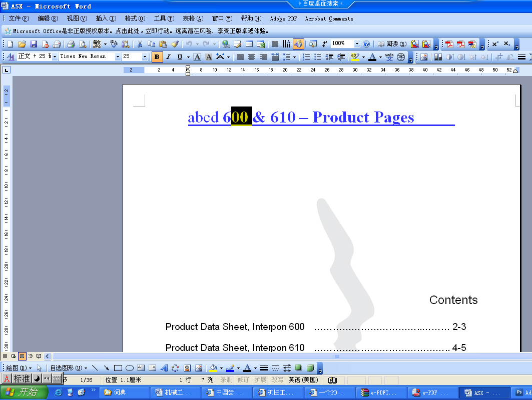Click the Open folder icon
532x400 pixels.
22,44
